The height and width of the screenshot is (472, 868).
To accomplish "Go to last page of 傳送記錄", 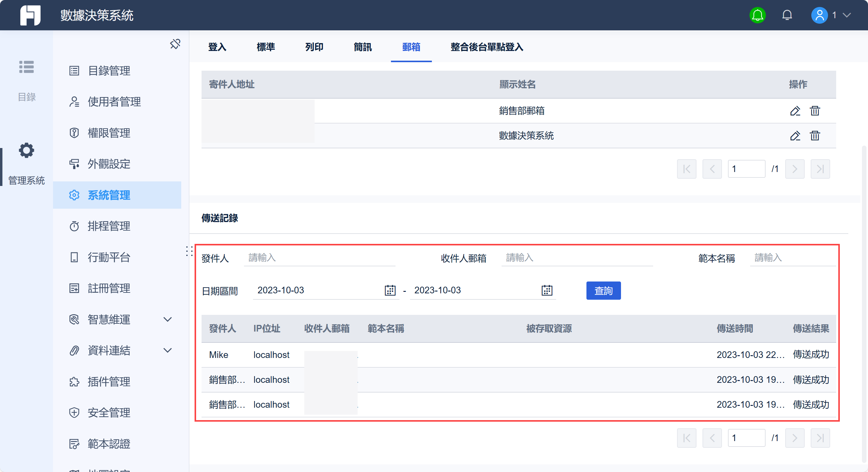I will point(820,438).
